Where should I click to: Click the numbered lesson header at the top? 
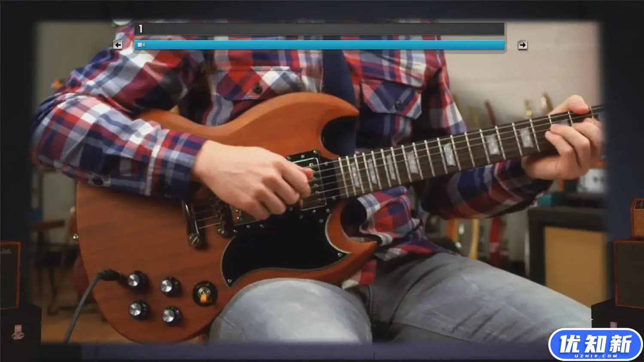coord(140,29)
